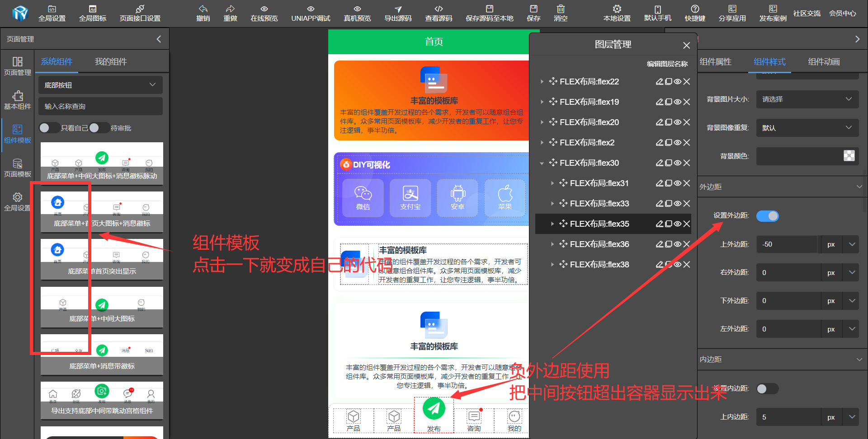868x439 pixels.
Task: Open the 背景图片大小 dropdown
Action: pyautogui.click(x=807, y=99)
